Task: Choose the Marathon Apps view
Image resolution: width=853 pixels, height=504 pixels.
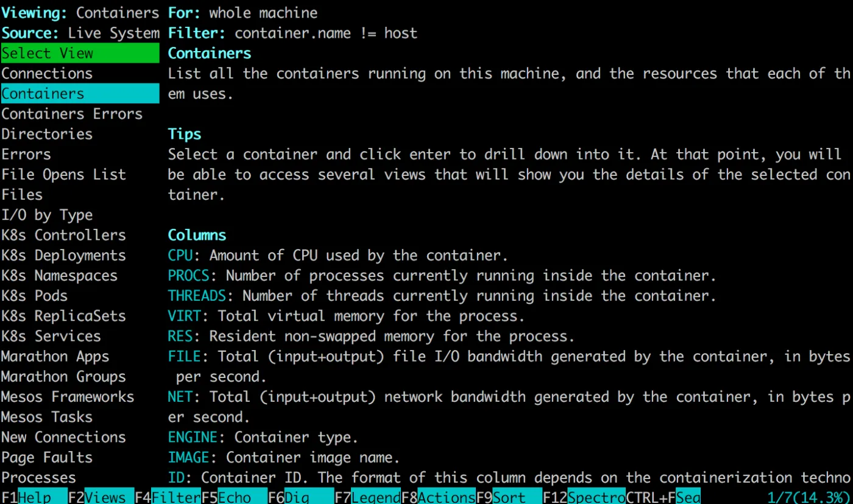Action: pyautogui.click(x=55, y=356)
